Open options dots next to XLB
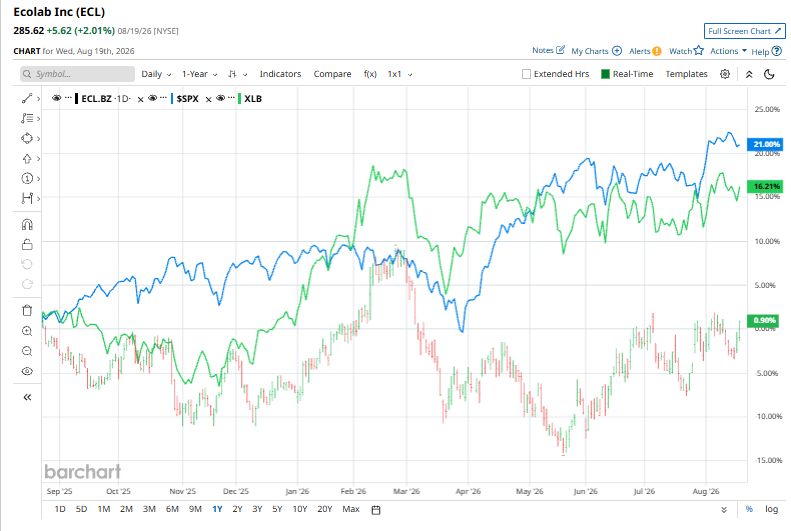 (231, 98)
